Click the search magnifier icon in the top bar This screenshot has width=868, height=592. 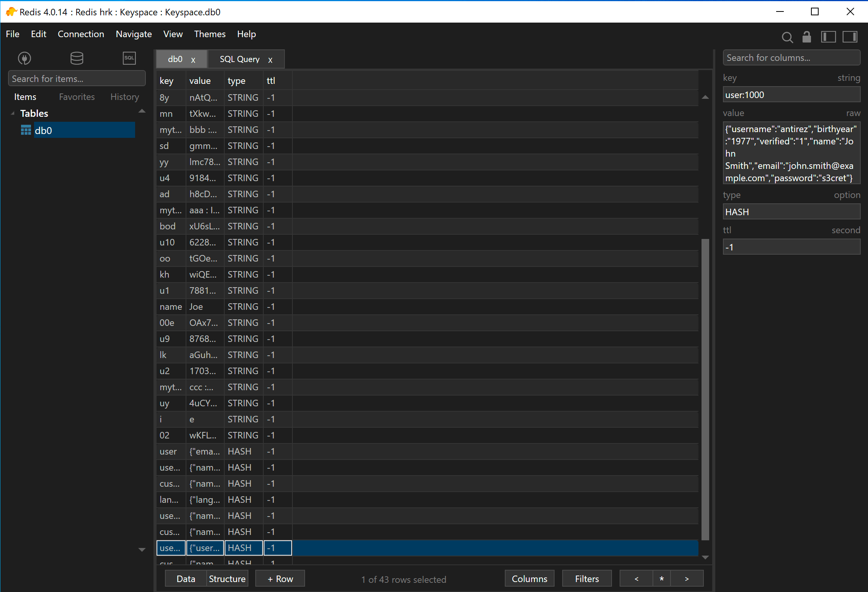(x=787, y=37)
